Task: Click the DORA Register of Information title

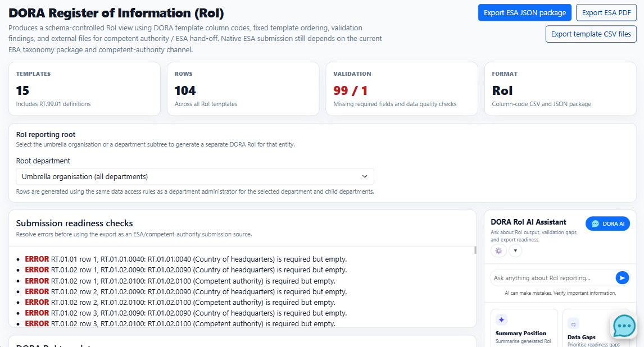Action: point(116,13)
